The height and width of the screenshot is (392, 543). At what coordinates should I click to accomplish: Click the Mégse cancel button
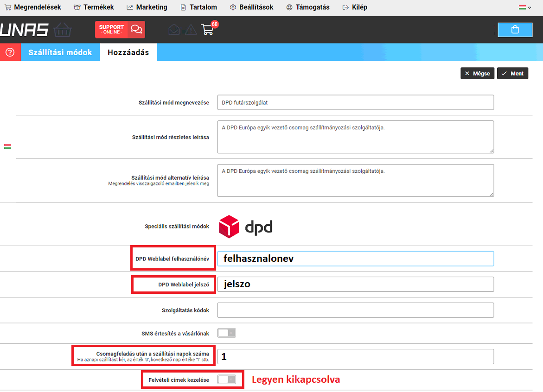pos(477,73)
